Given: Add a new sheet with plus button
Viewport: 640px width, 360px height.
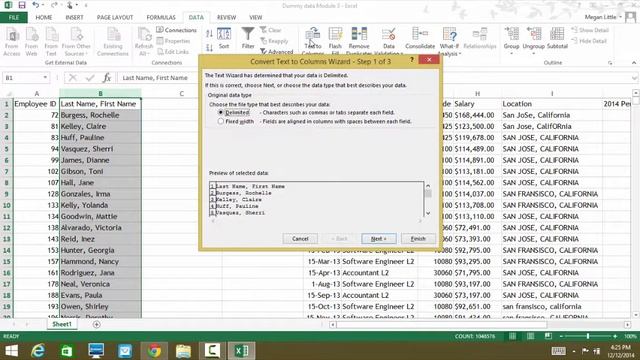Looking at the screenshot, I should [96, 324].
